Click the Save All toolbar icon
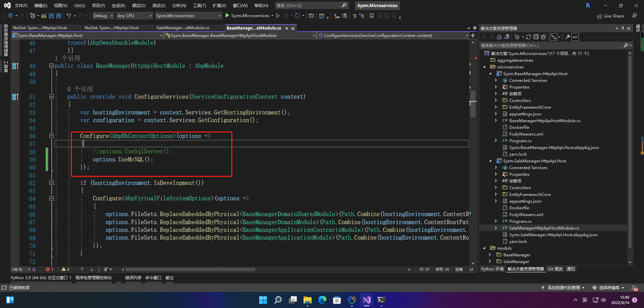The image size is (644, 308). [59, 16]
